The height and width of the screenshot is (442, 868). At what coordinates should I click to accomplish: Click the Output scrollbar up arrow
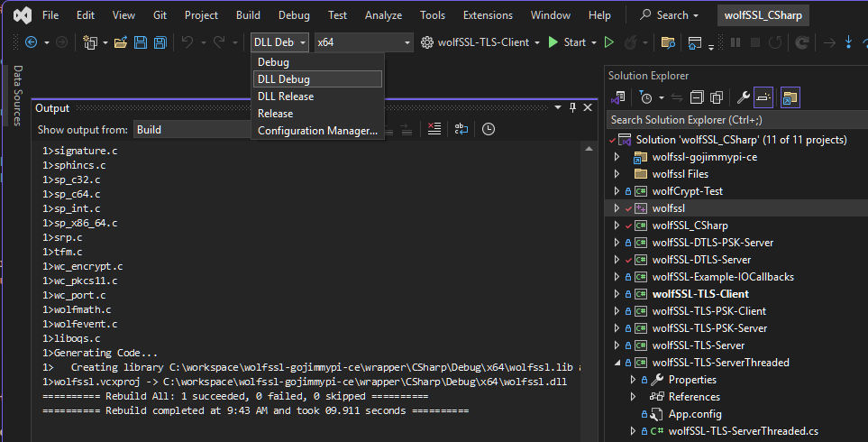click(589, 149)
